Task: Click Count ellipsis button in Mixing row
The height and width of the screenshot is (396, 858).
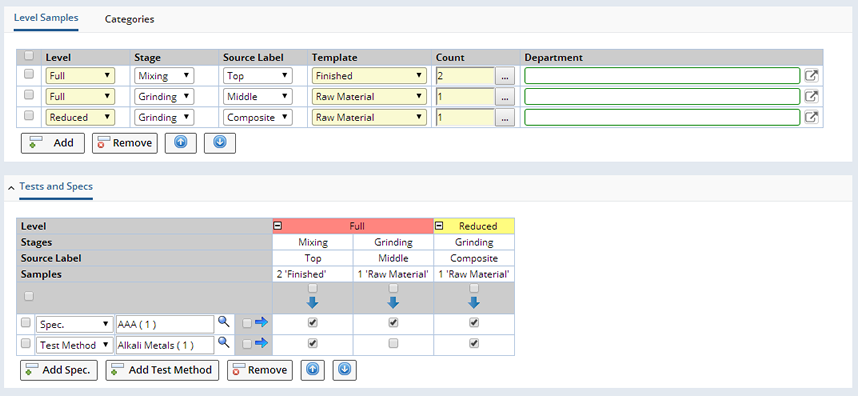Action: 505,76
